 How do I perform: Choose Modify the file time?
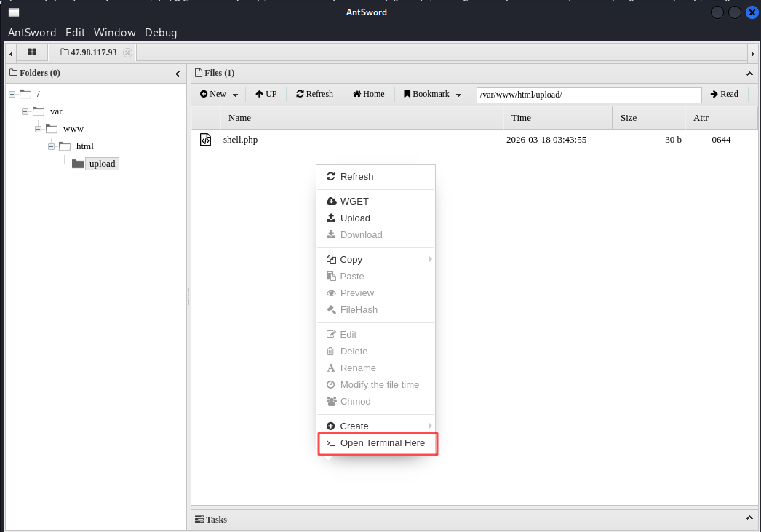375,385
